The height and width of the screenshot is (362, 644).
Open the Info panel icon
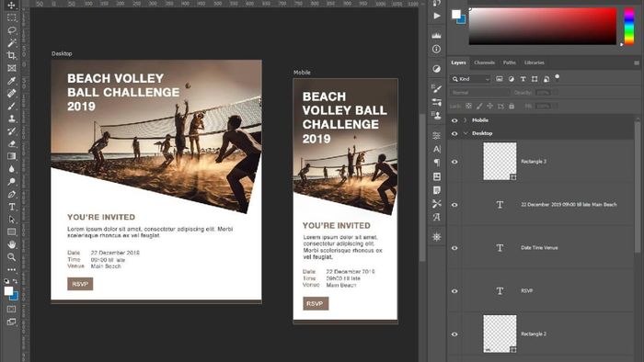(x=437, y=49)
